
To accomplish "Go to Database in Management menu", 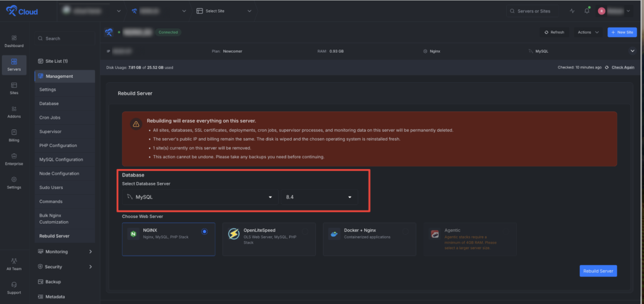I will click(x=49, y=104).
